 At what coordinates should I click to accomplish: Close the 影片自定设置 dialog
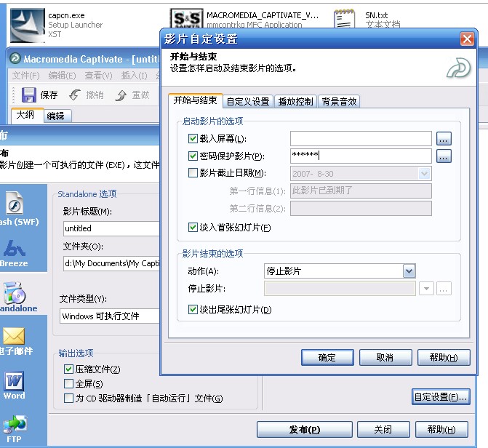pyautogui.click(x=467, y=39)
